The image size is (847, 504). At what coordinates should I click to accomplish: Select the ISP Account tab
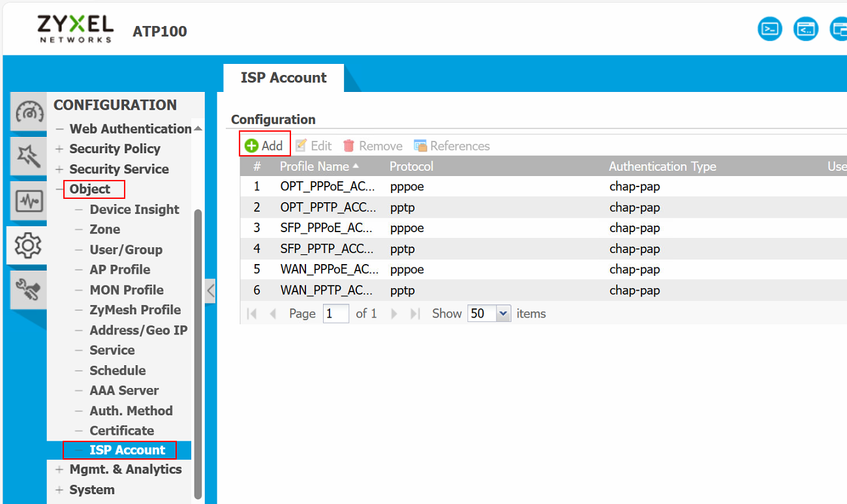(283, 78)
